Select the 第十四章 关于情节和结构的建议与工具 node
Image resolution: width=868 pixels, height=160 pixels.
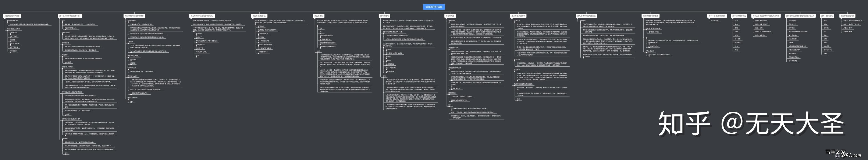[800, 16]
